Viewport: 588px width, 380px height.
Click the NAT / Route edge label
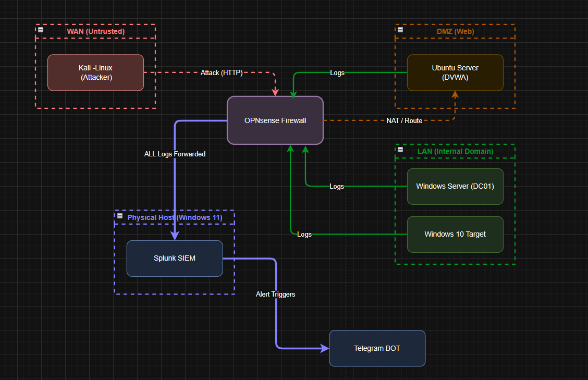point(405,121)
